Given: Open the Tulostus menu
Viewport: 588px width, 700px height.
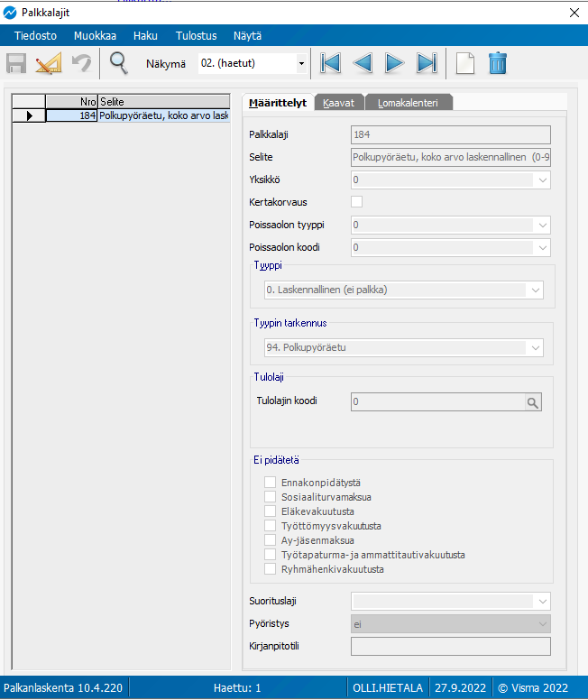Looking at the screenshot, I should [196, 36].
